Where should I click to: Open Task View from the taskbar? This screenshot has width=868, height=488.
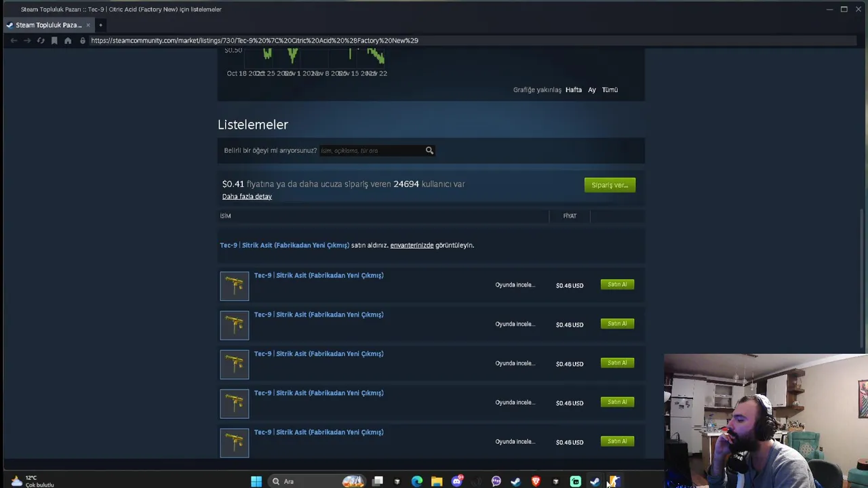[x=378, y=482]
